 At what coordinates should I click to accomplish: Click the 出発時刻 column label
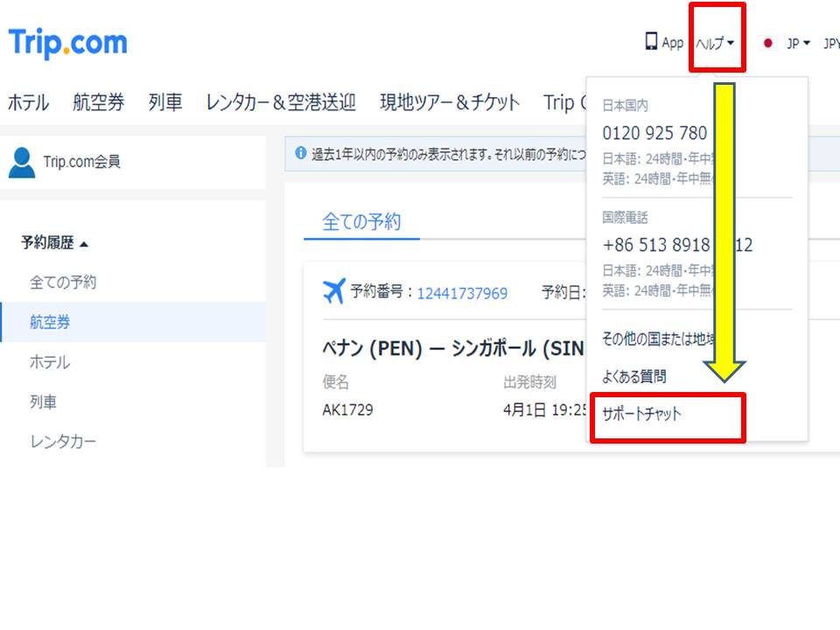530,381
